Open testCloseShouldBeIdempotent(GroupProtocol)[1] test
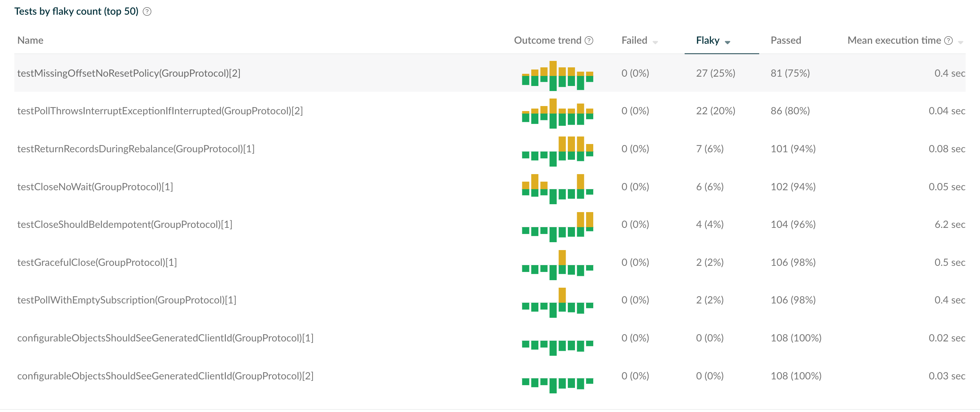Viewport: 980px width, 412px height. (x=125, y=224)
